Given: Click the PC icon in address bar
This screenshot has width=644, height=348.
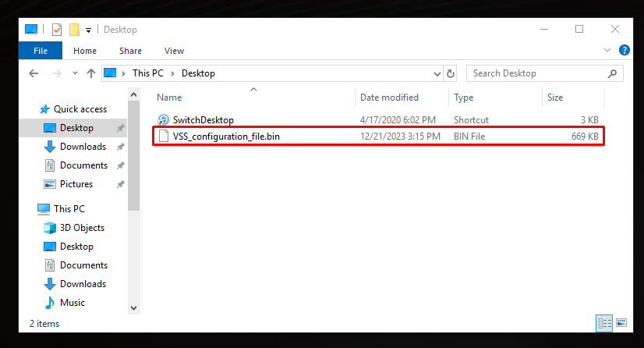Looking at the screenshot, I should pyautogui.click(x=110, y=73).
